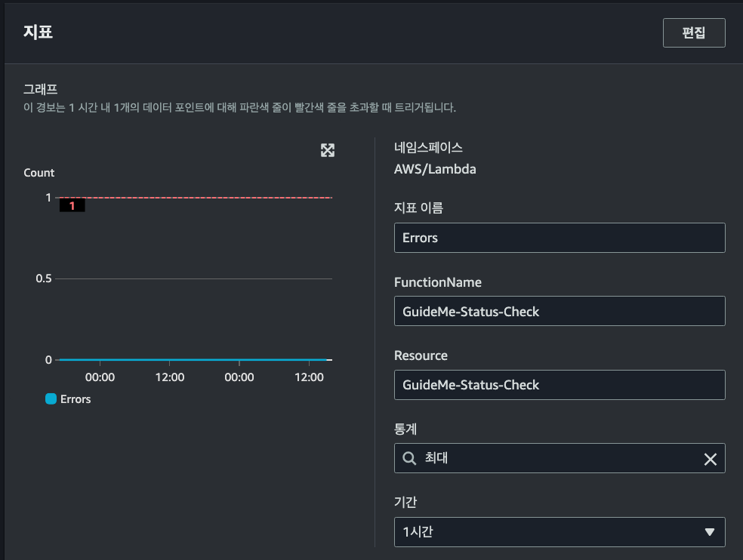Click the Resource field GuideMe-Status-Check
The height and width of the screenshot is (560, 743).
tap(560, 385)
